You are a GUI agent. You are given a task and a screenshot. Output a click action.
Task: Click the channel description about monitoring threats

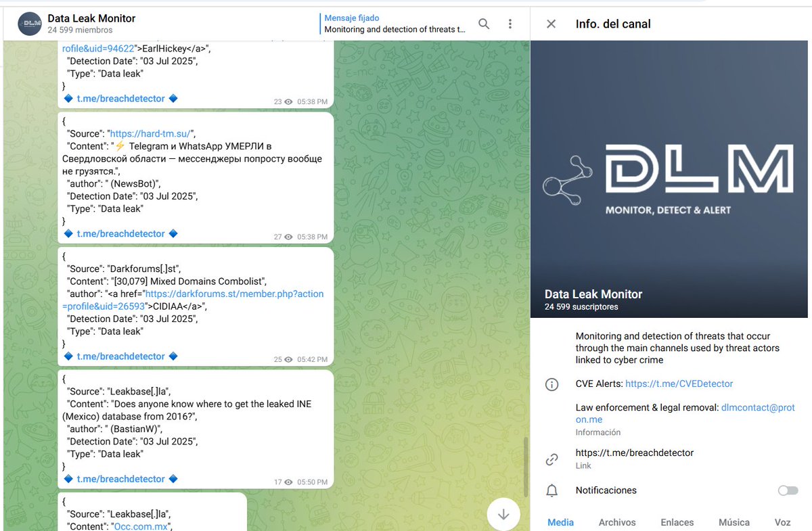point(677,348)
